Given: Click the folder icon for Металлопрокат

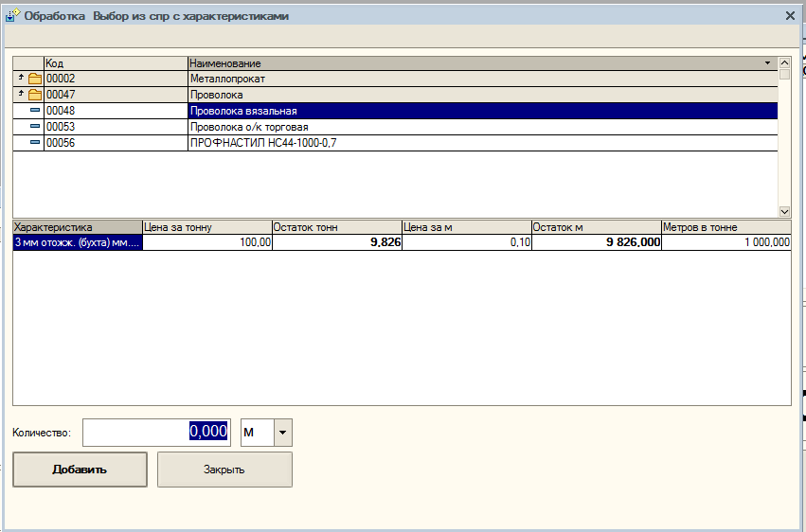Looking at the screenshot, I should 35,80.
